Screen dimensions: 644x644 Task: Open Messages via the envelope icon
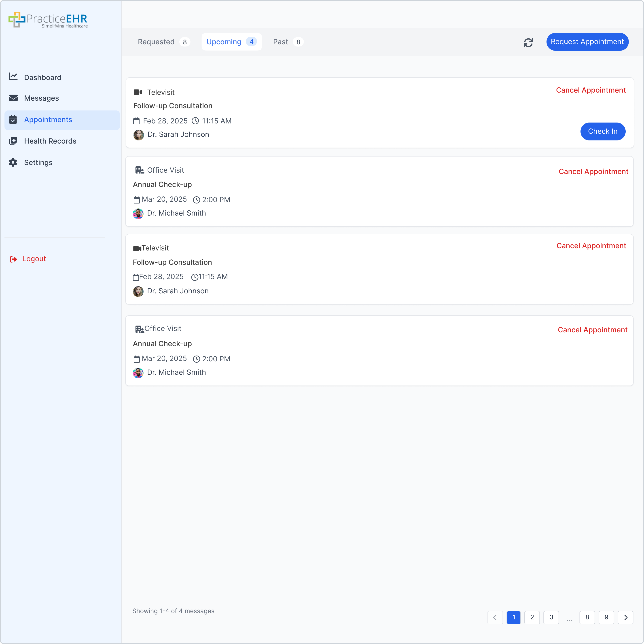pyautogui.click(x=13, y=98)
